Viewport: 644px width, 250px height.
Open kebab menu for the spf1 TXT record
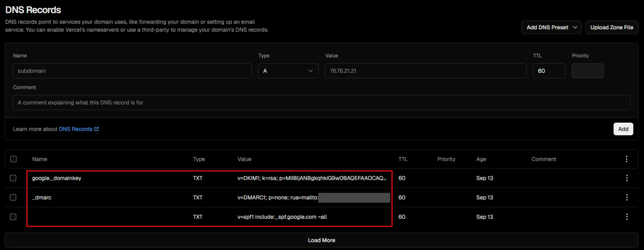tap(627, 217)
